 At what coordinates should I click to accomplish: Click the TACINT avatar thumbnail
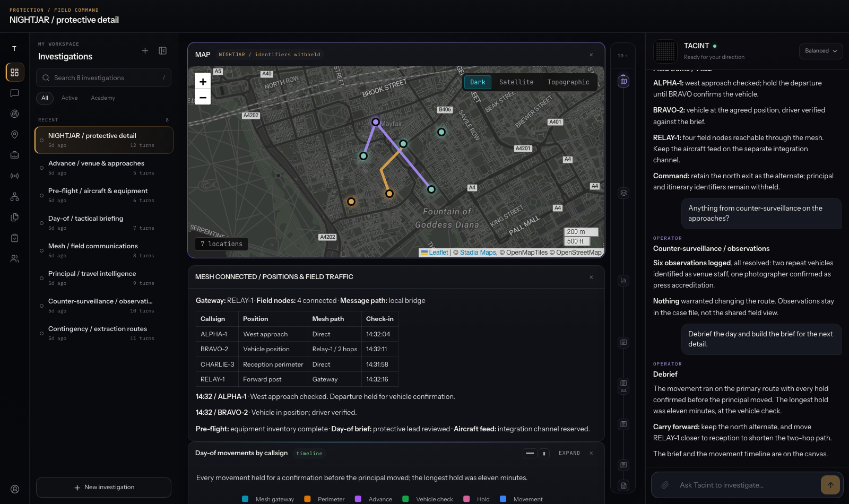point(665,51)
